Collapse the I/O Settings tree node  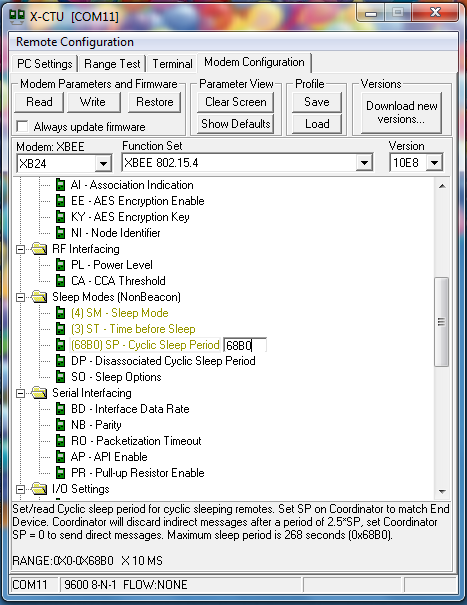pyautogui.click(x=20, y=489)
